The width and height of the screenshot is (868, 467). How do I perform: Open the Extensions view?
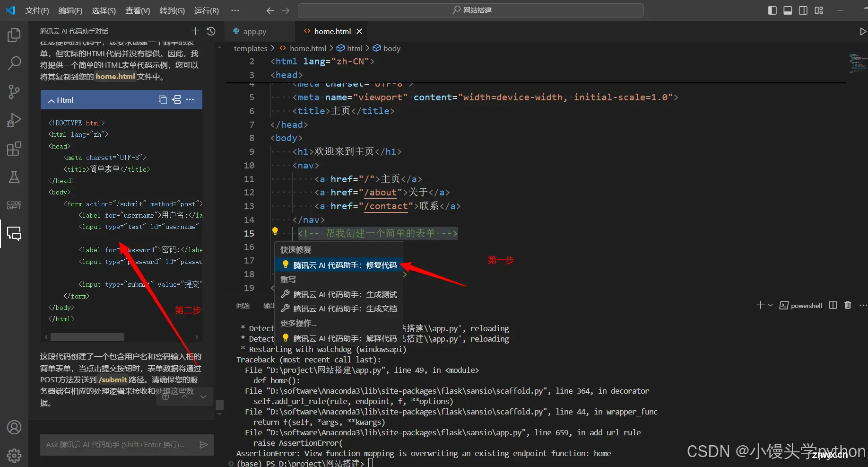tap(14, 149)
